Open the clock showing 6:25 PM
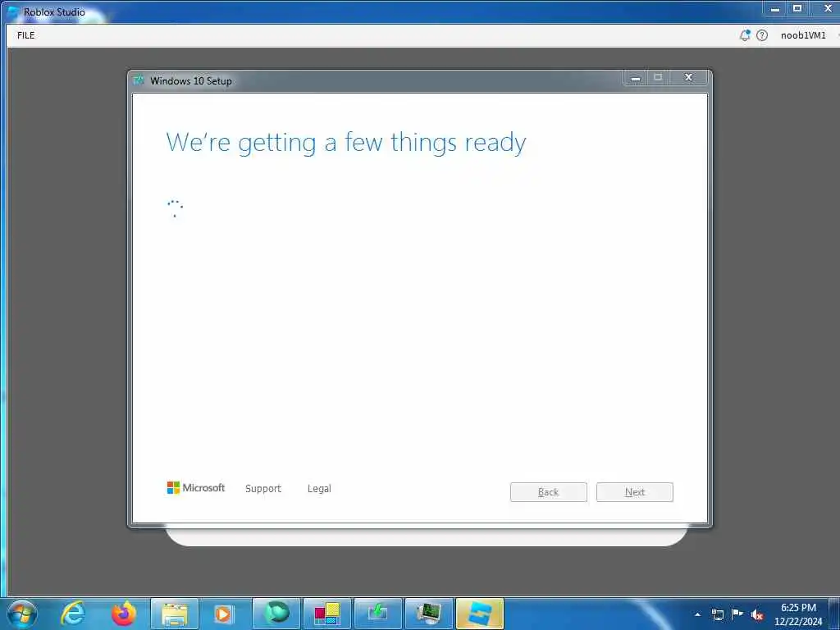 click(798, 614)
